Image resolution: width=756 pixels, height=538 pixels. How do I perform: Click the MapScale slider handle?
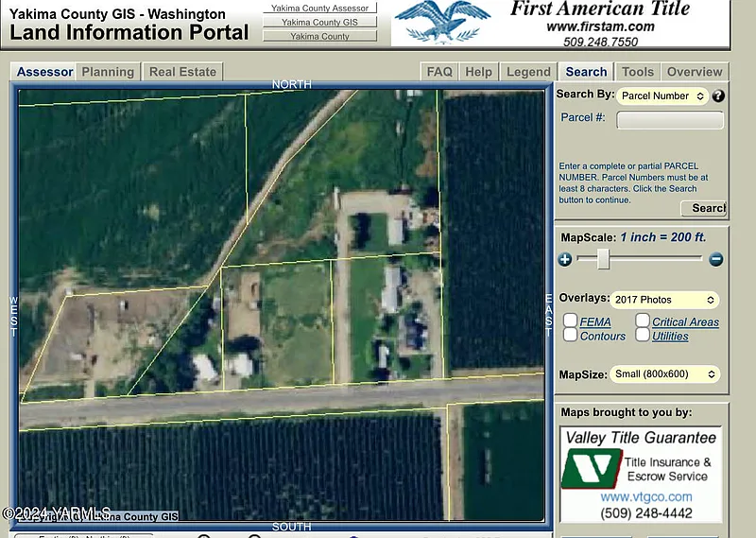[603, 259]
